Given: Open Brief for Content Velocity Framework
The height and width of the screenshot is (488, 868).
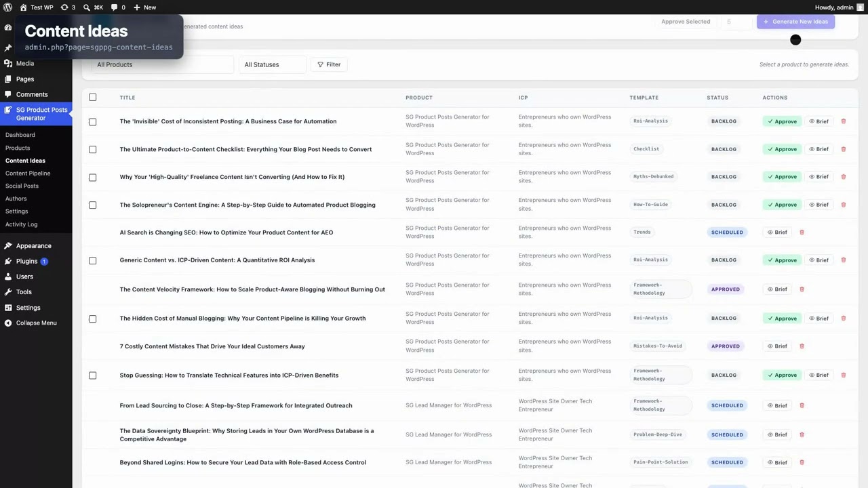Looking at the screenshot, I should [x=777, y=289].
